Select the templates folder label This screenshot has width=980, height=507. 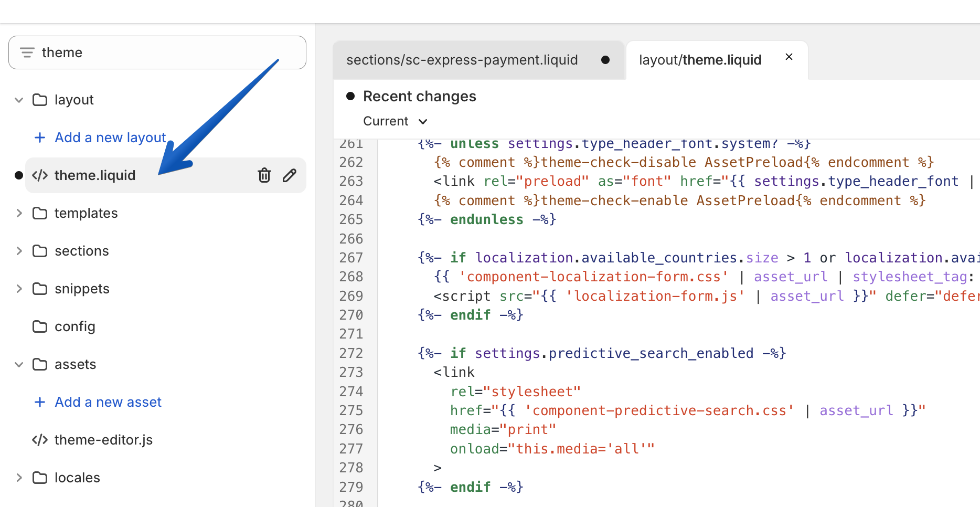86,213
